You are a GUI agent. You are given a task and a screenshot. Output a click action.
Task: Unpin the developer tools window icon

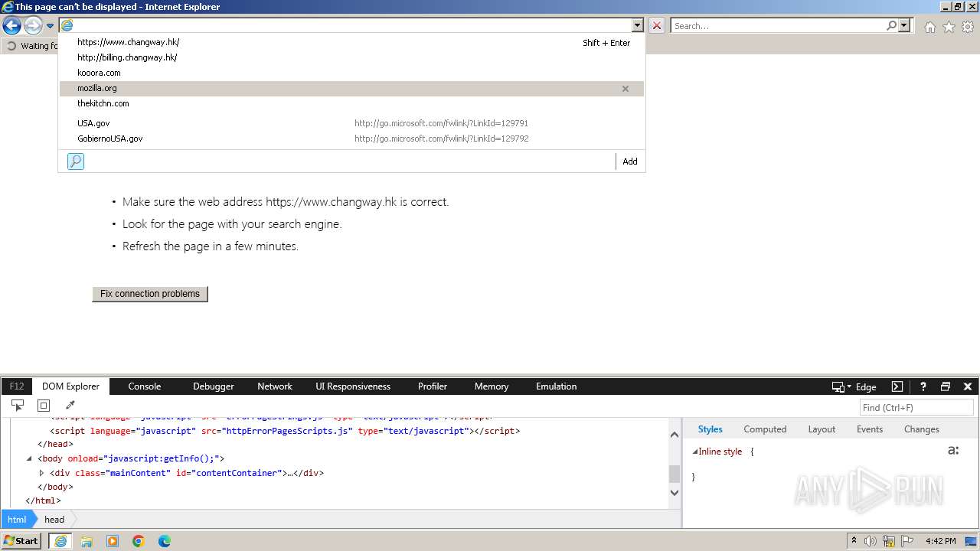946,386
